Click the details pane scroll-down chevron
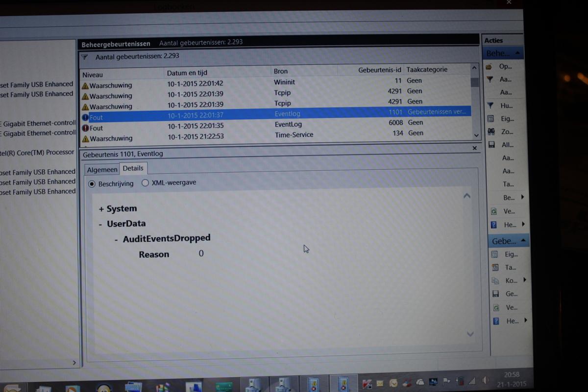The width and height of the screenshot is (588, 392). click(x=470, y=334)
